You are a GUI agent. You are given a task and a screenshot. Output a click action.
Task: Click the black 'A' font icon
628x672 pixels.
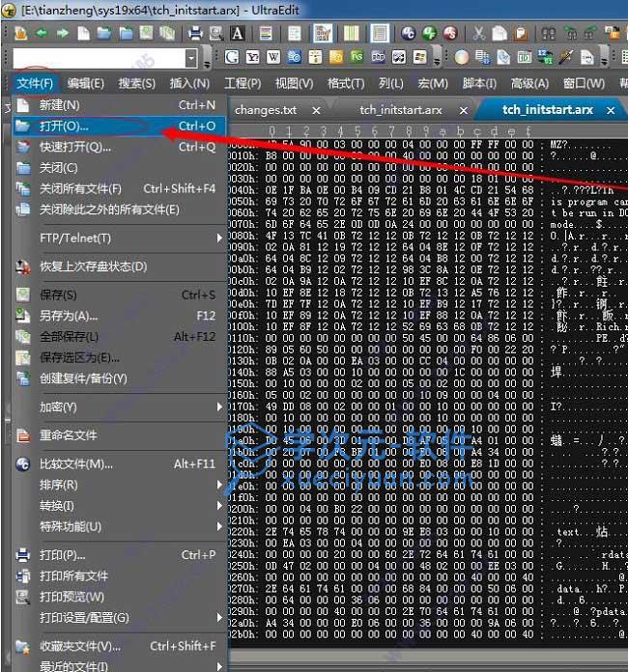[x=238, y=33]
